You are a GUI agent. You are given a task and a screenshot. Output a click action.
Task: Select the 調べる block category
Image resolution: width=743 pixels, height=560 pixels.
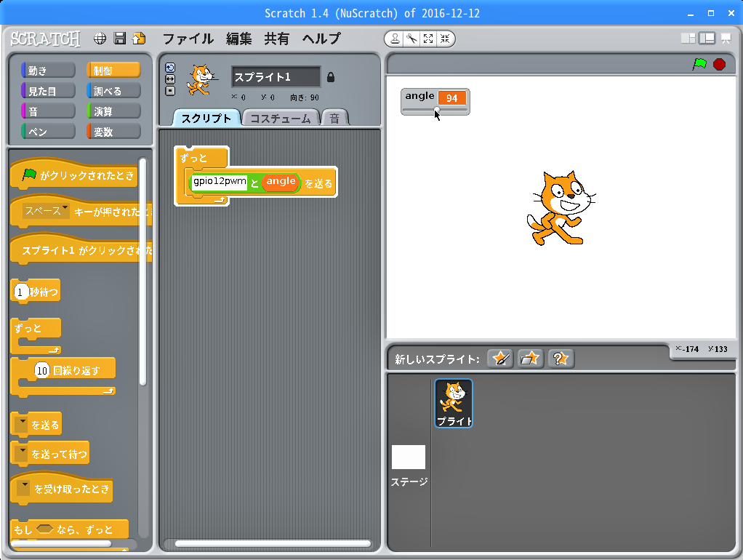point(113,91)
